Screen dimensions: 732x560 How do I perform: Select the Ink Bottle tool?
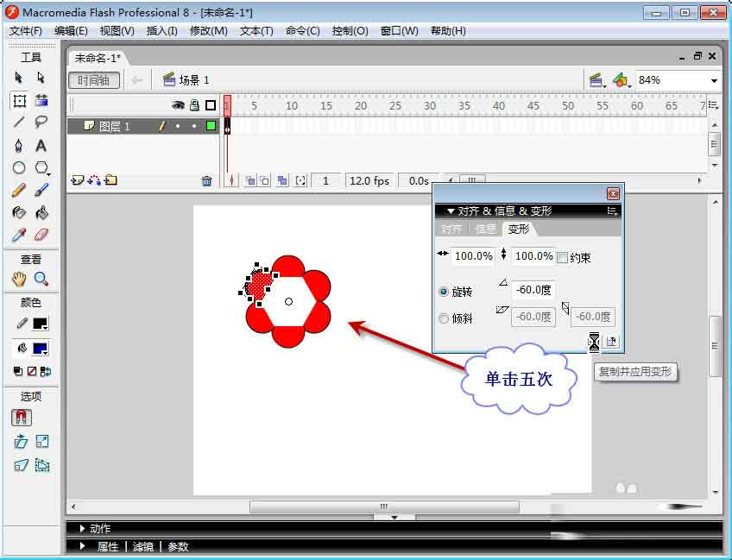[19, 213]
